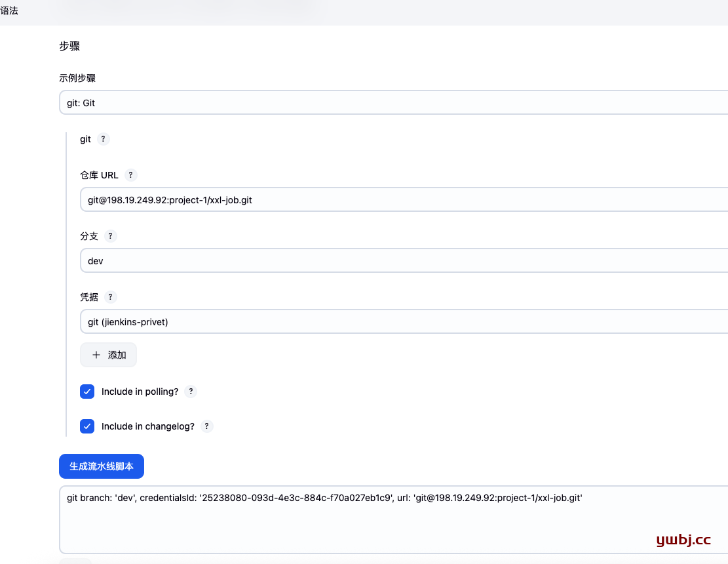Toggle Include in changelog checkbox

tap(87, 426)
